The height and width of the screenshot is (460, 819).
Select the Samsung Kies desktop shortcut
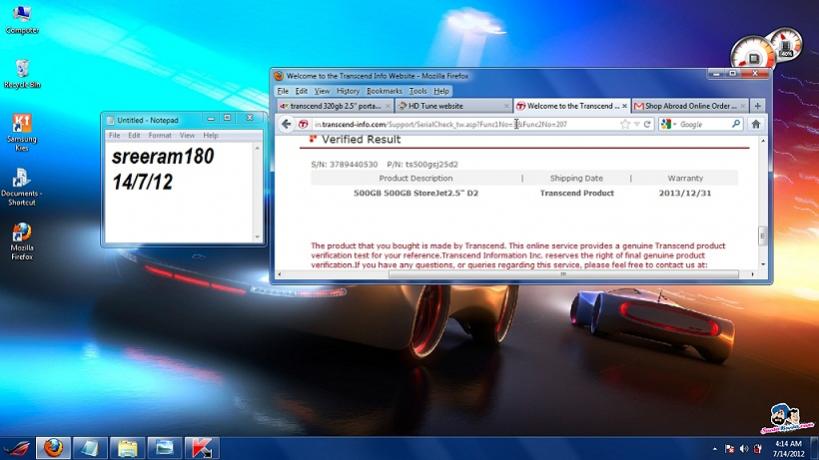21,133
